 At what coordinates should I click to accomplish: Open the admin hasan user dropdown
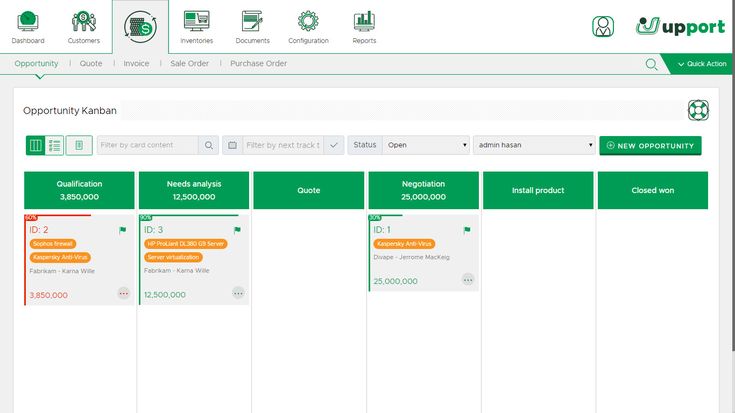(x=534, y=145)
